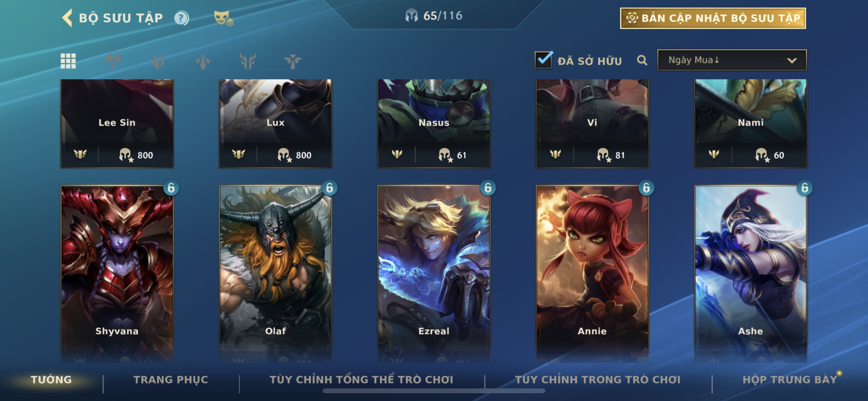Select the Ezreal champion card
Image resolution: width=868 pixels, height=401 pixels.
click(434, 273)
